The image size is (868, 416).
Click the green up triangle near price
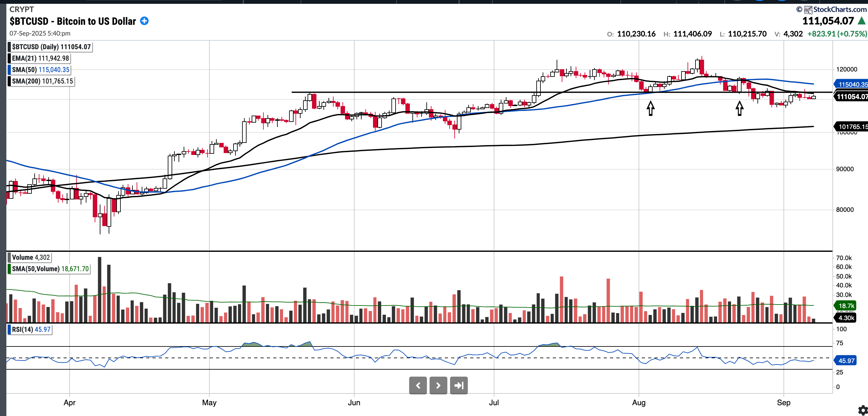point(862,21)
